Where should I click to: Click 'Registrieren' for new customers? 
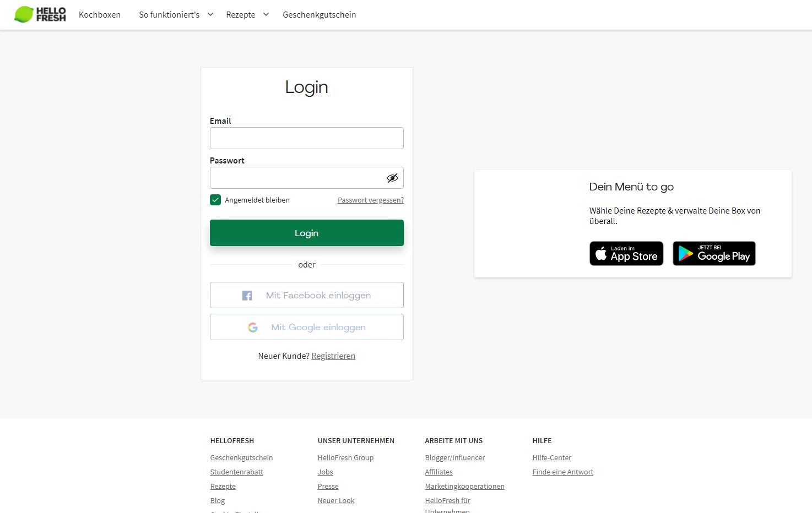tap(333, 356)
